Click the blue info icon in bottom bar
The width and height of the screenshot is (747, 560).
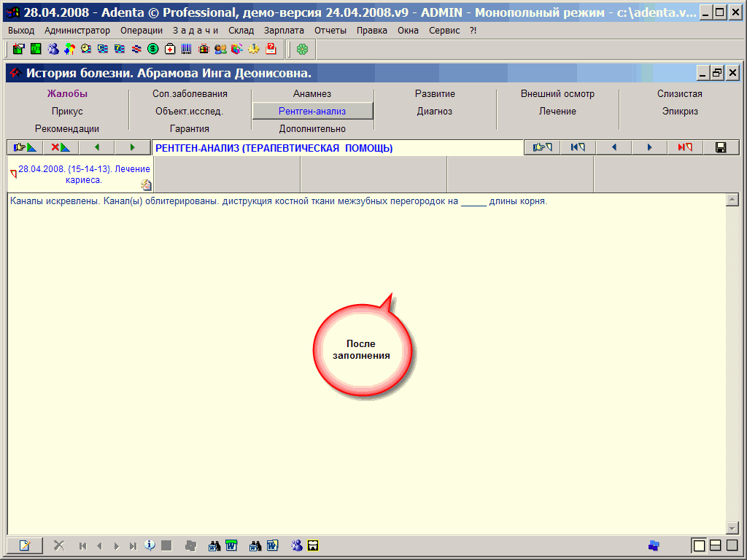(150, 545)
